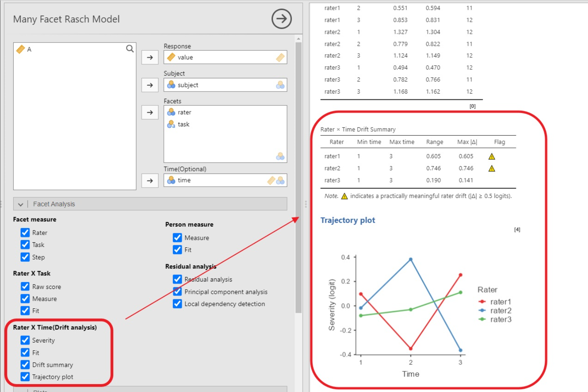Image resolution: width=588 pixels, height=392 pixels.
Task: Disable the Raw score checkbox
Action: [25, 286]
